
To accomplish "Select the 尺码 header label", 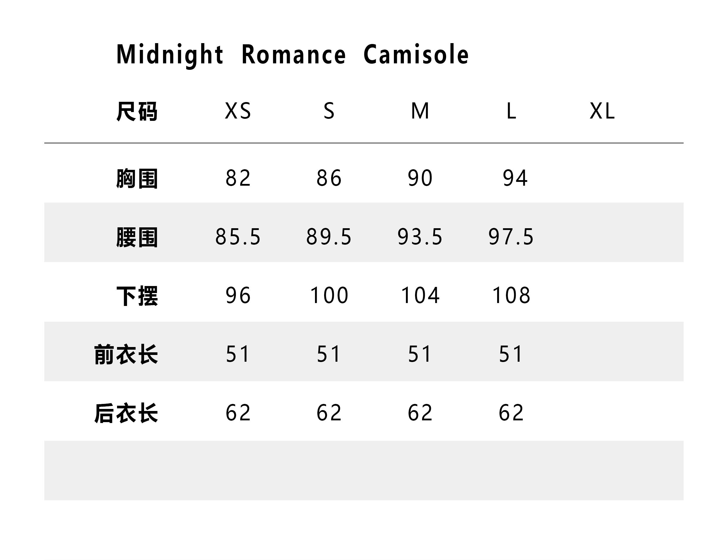I will coord(137,111).
